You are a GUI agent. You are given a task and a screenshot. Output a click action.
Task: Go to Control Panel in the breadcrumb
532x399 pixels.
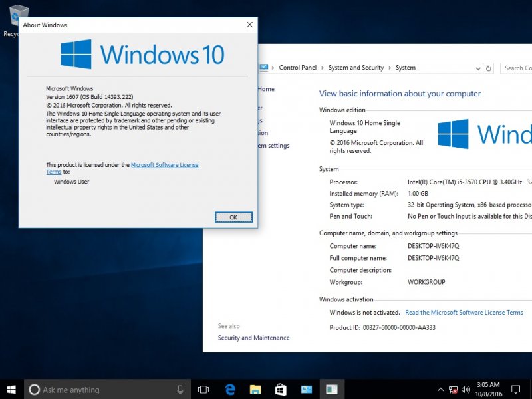pyautogui.click(x=297, y=68)
